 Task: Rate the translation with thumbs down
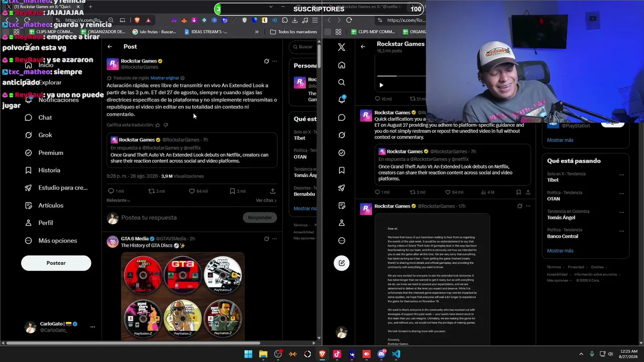[166, 125]
